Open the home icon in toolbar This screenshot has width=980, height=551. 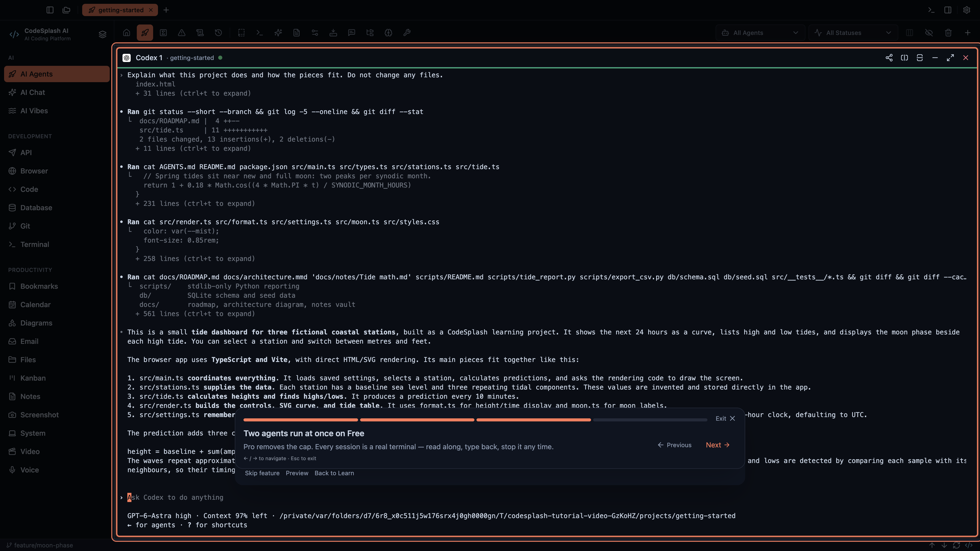[127, 33]
